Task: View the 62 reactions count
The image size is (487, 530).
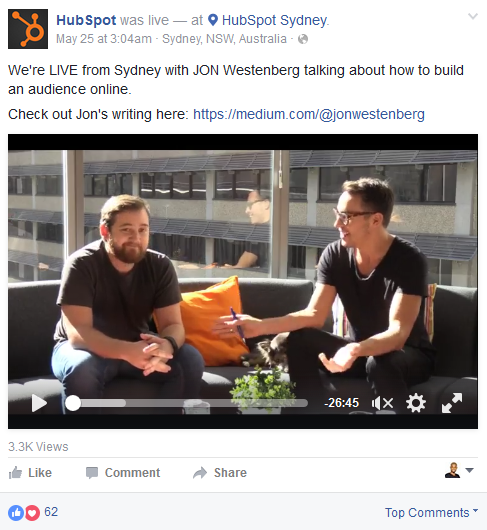Action: (x=51, y=512)
